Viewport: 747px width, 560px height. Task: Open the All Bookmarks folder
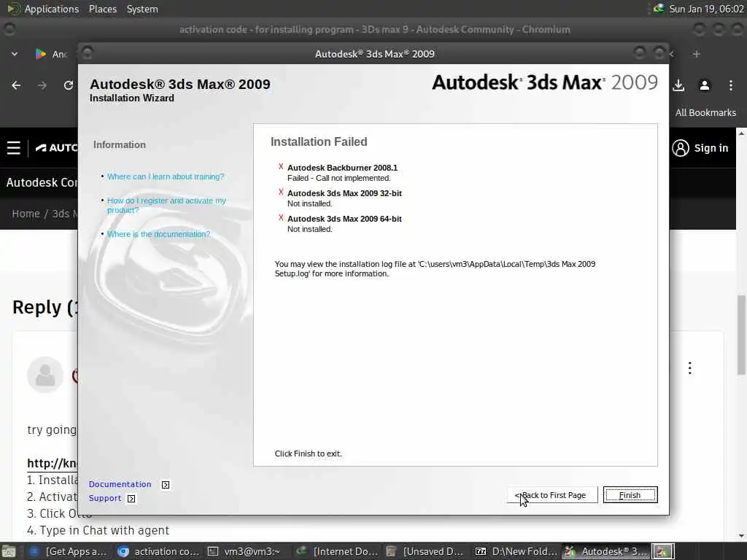705,113
